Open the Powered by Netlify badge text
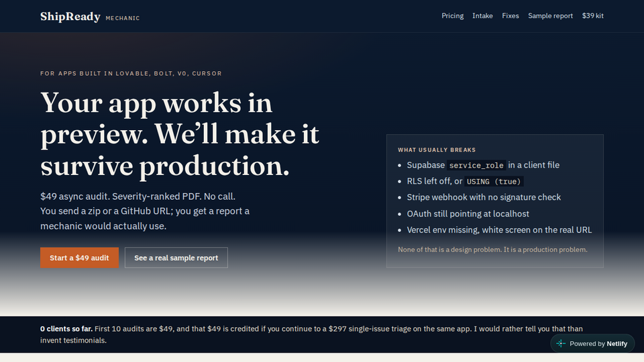Image resolution: width=644 pixels, height=362 pixels. point(598,343)
